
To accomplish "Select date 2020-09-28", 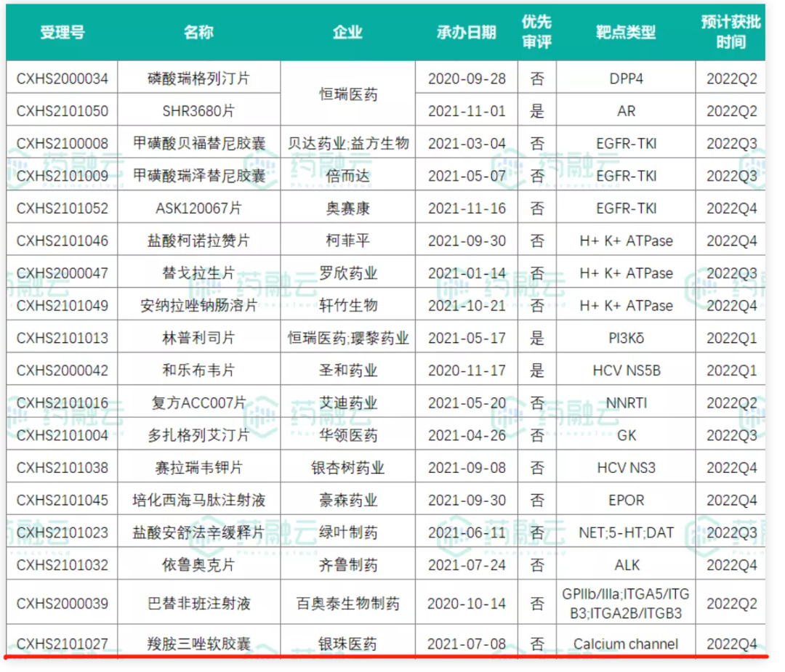I will tap(467, 78).
